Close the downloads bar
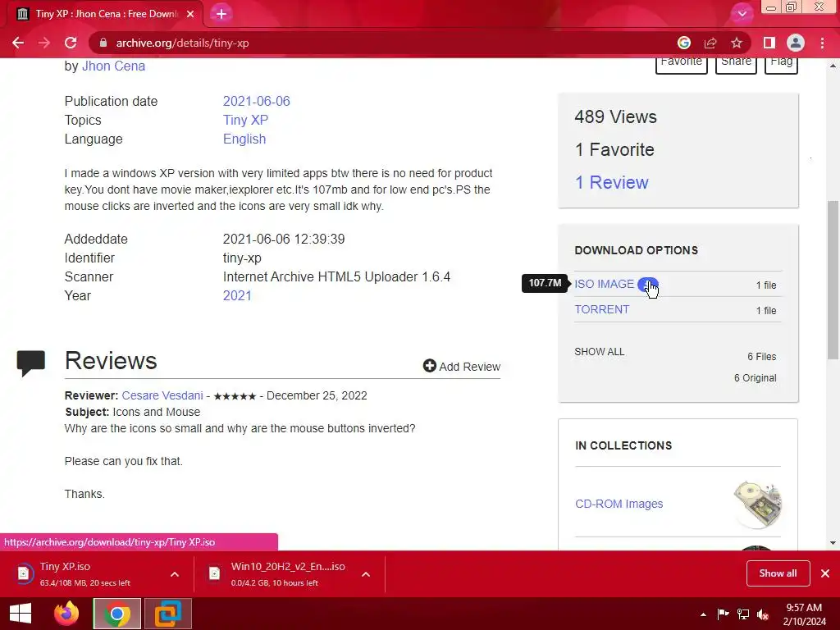The image size is (840, 630). click(825, 573)
